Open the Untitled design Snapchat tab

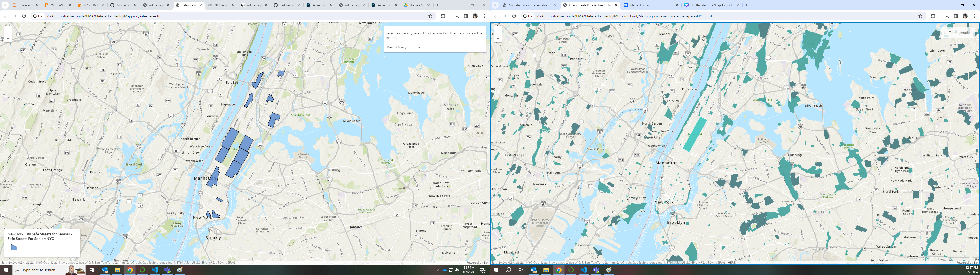[712, 5]
